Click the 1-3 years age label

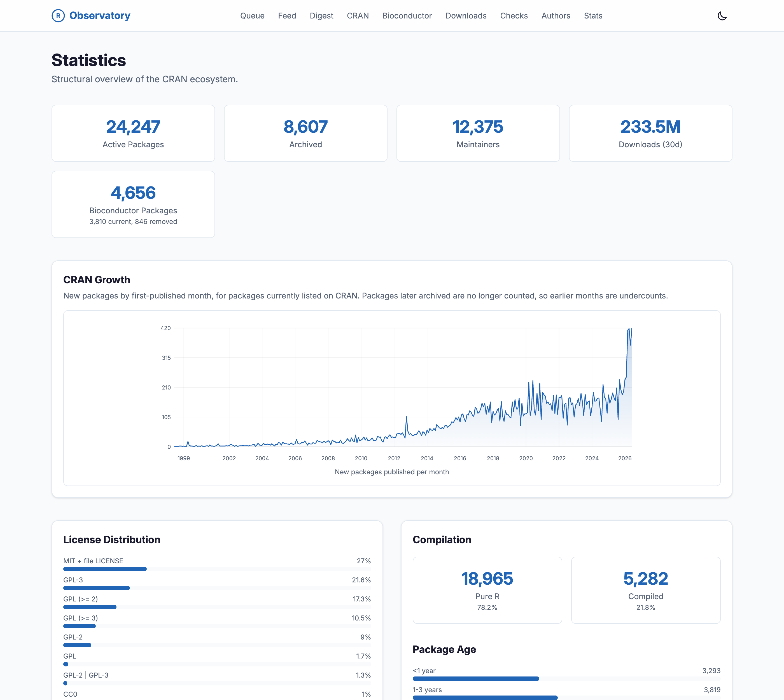coord(427,690)
